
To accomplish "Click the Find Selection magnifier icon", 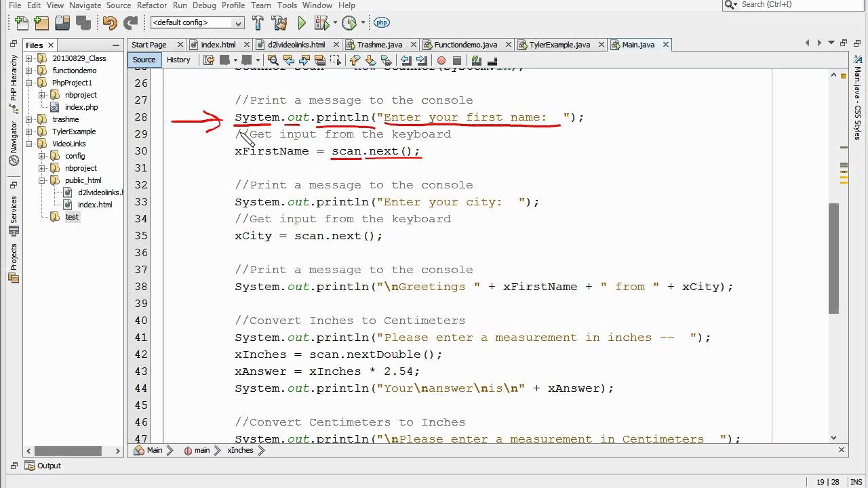I will (273, 60).
